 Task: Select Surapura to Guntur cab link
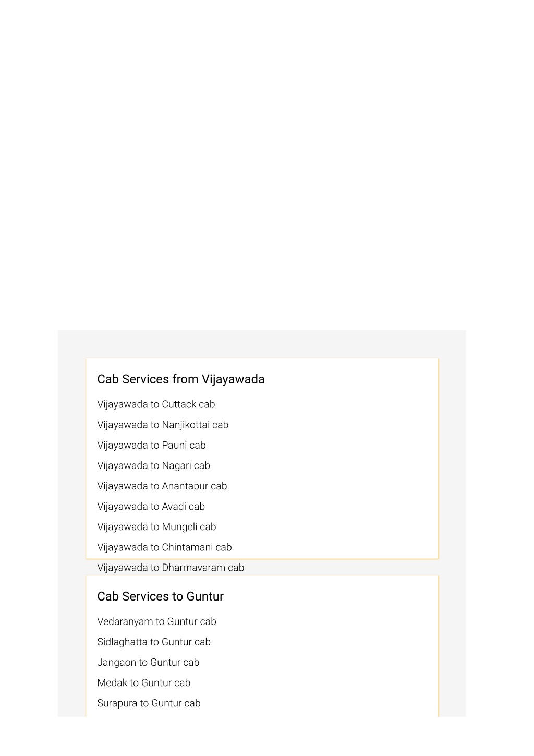tap(149, 703)
